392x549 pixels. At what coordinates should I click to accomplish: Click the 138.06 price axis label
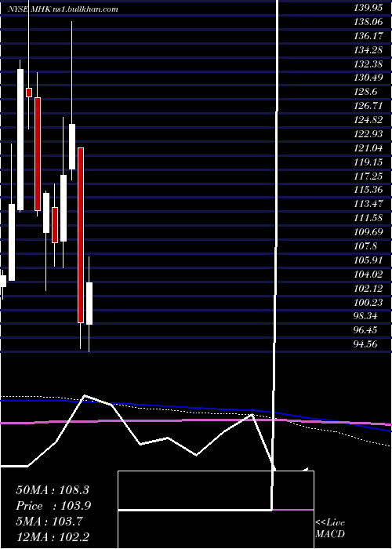coord(367,23)
